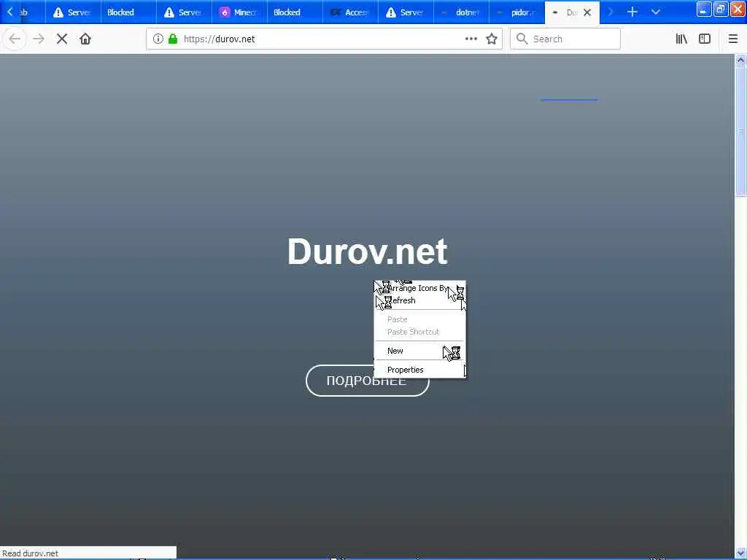The height and width of the screenshot is (560, 747).
Task: Bookmark this page with the star
Action: pos(492,39)
